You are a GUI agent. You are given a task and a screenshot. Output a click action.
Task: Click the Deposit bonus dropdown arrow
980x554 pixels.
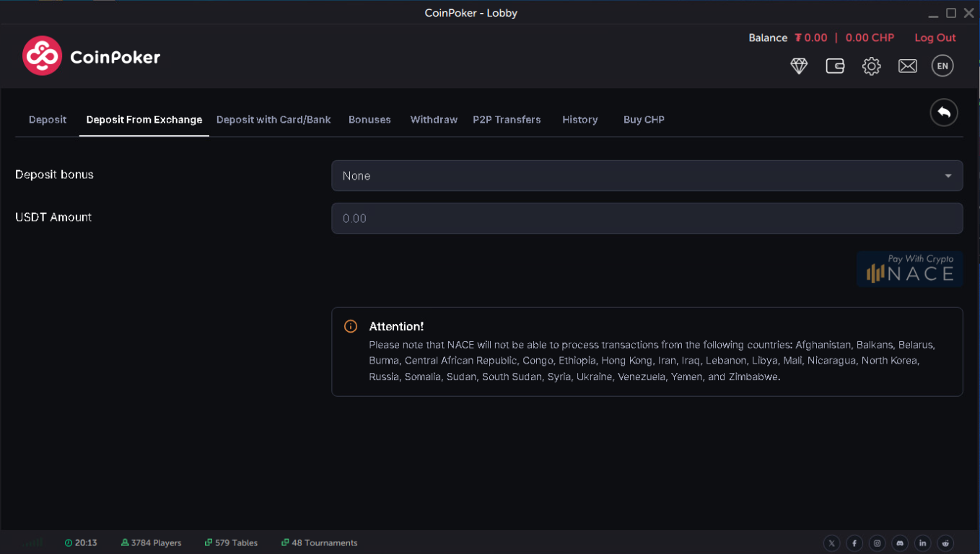[x=948, y=176]
